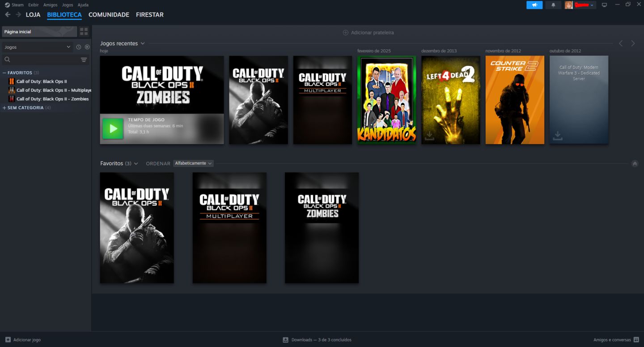644x347 pixels.
Task: Collapse the Favoritos shelf with chevron button
Action: pyautogui.click(x=635, y=163)
